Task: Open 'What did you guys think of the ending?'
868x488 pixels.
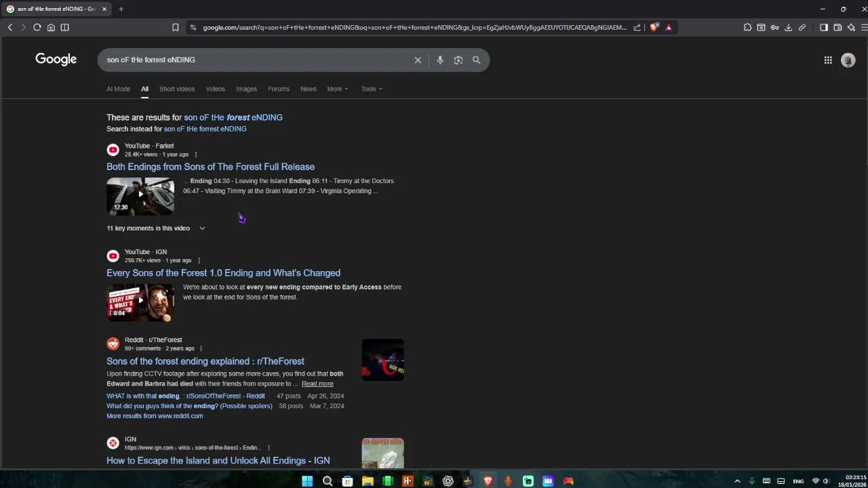Action: pyautogui.click(x=189, y=406)
